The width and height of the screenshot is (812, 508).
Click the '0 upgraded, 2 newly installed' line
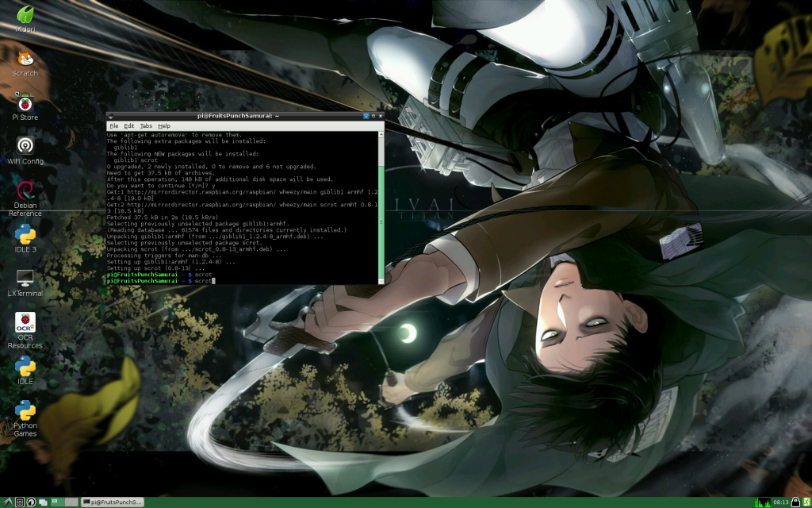coord(211,167)
